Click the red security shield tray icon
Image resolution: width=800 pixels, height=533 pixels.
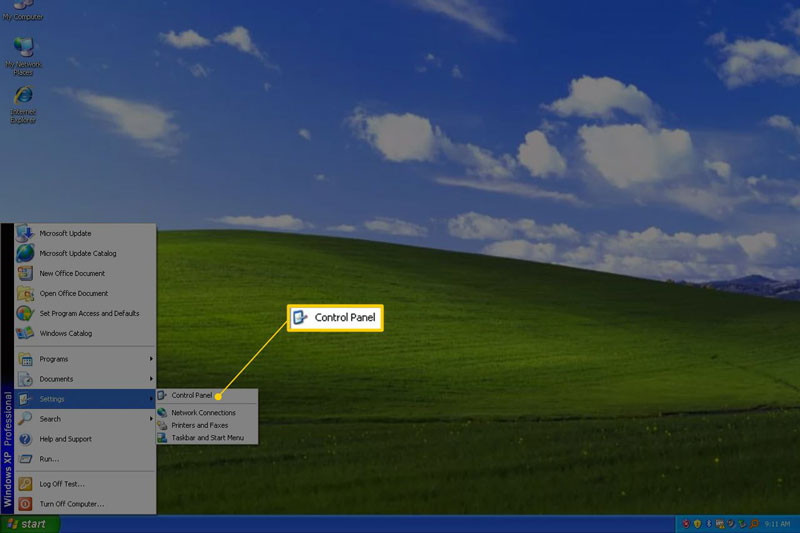(x=686, y=524)
